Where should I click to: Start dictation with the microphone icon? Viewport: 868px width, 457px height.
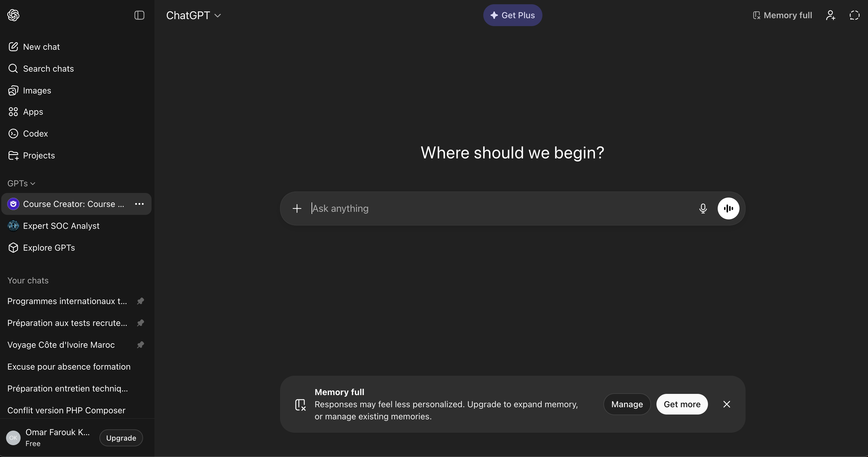click(703, 208)
